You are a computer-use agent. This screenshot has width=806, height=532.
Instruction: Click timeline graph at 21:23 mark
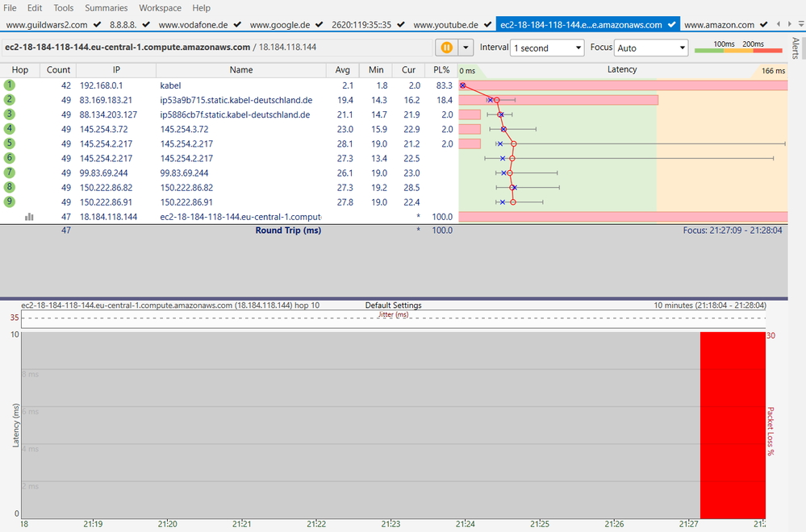click(x=390, y=425)
